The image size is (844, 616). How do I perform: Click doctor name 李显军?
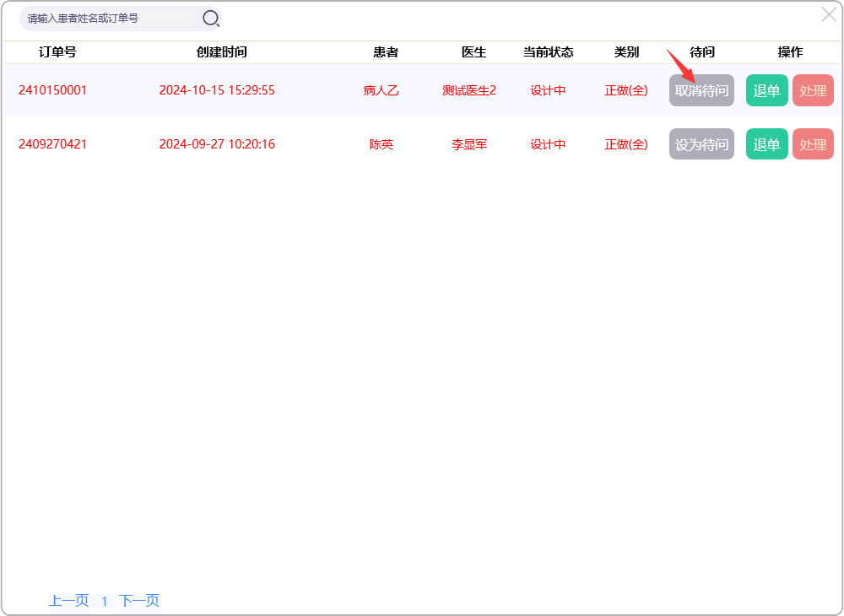pyautogui.click(x=469, y=144)
